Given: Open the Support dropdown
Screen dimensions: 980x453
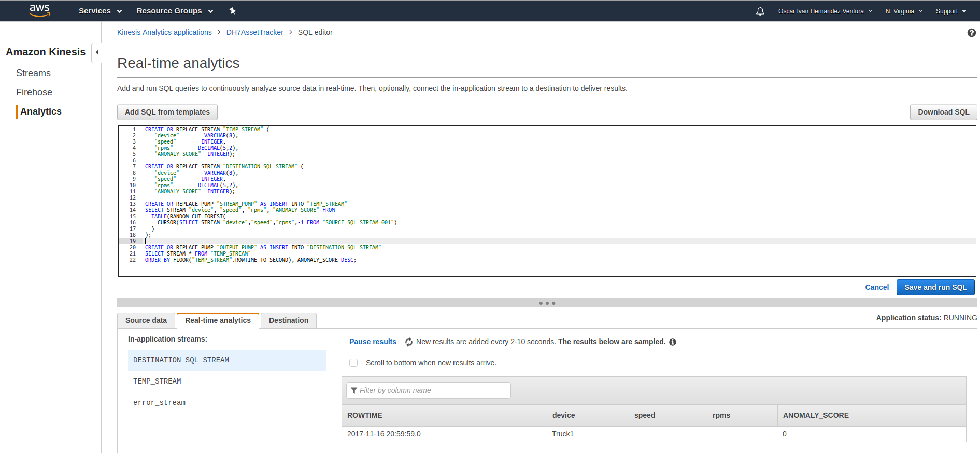Looking at the screenshot, I should (950, 11).
